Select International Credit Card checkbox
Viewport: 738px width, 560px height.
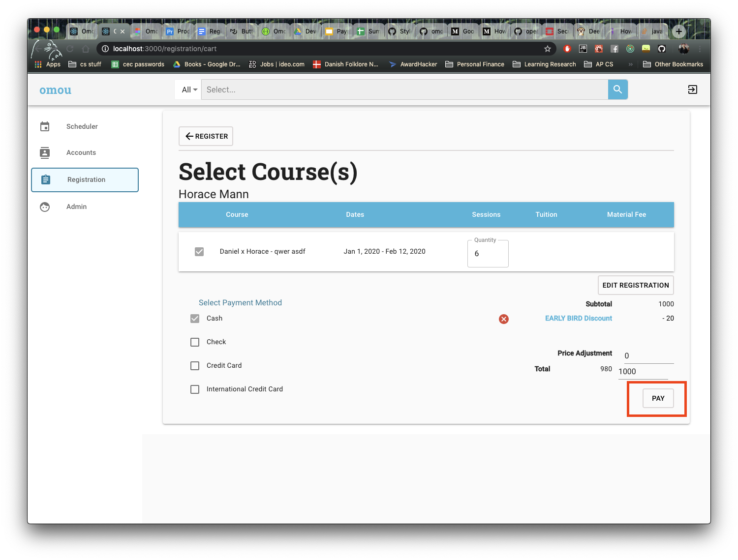[x=195, y=389]
